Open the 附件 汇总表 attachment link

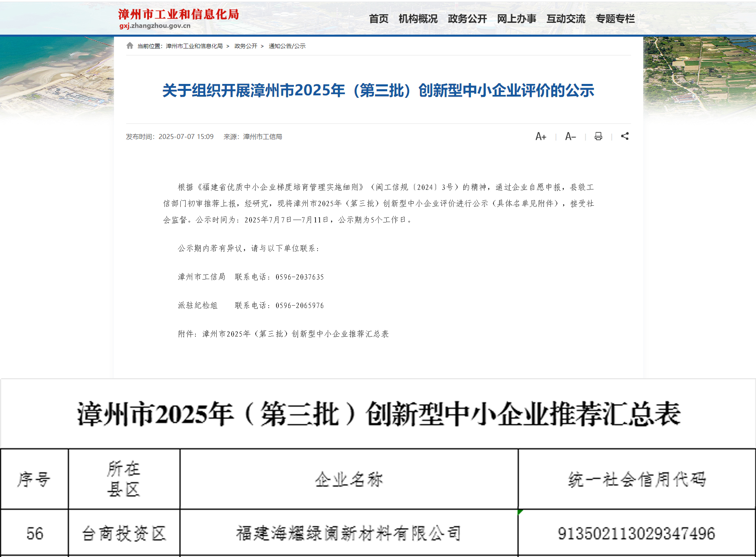pyautogui.click(x=295, y=334)
